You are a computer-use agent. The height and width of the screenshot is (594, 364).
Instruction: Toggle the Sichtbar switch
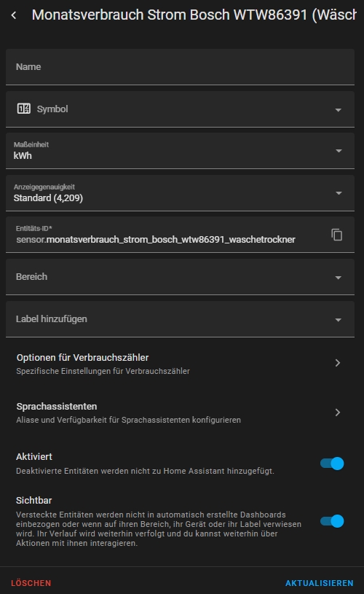coord(332,521)
